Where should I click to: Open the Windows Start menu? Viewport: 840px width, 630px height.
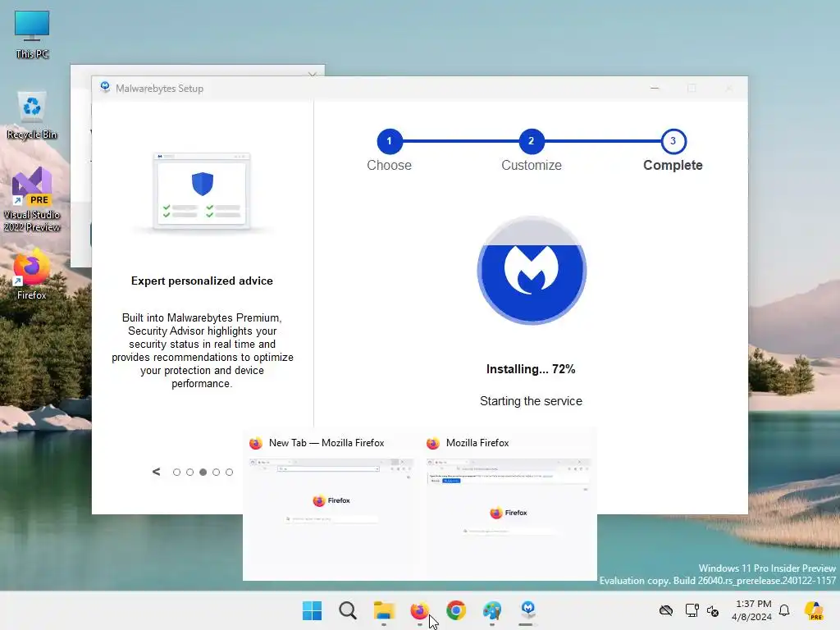point(312,610)
